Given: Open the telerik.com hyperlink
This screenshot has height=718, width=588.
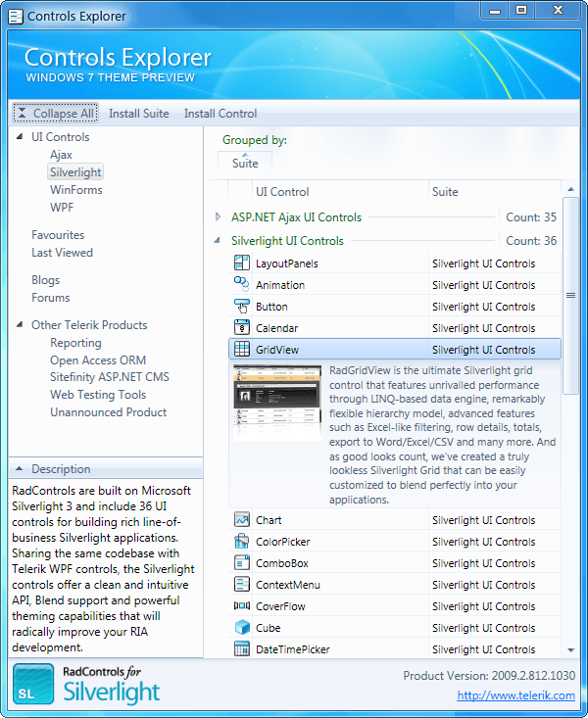Looking at the screenshot, I should 516,695.
